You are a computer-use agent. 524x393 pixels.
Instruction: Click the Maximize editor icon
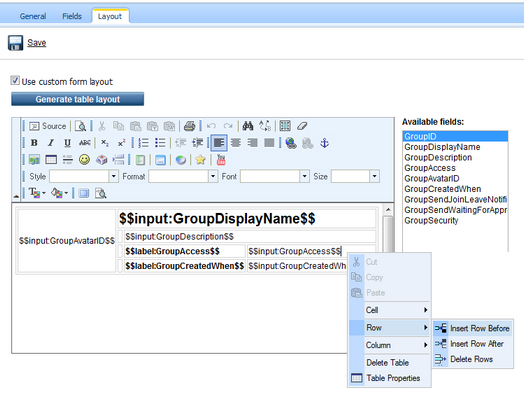[84, 193]
